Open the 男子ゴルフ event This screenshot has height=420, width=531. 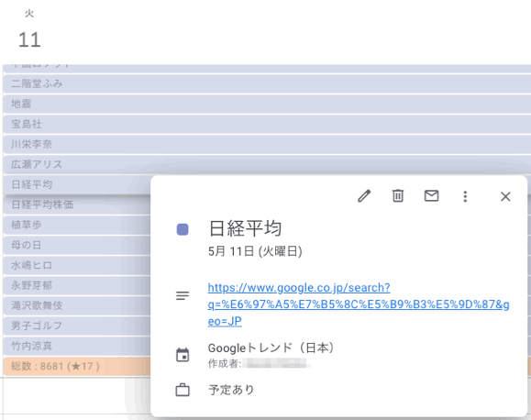pos(77,326)
